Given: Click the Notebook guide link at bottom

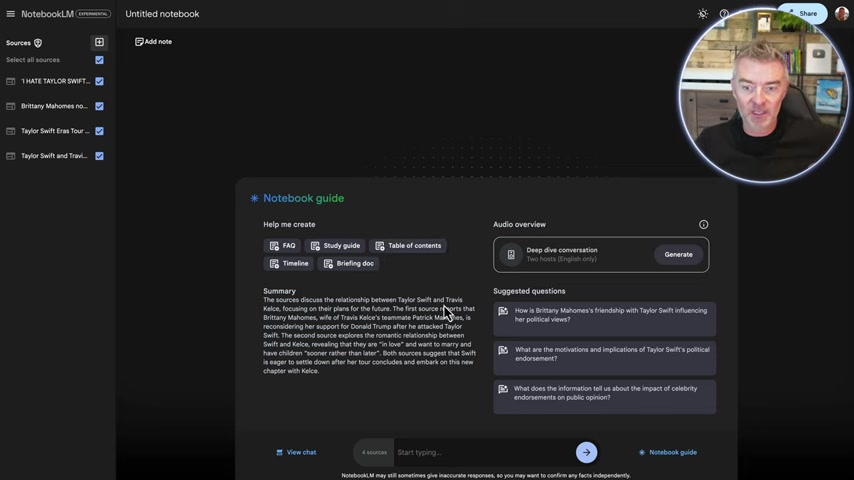Looking at the screenshot, I should (668, 452).
